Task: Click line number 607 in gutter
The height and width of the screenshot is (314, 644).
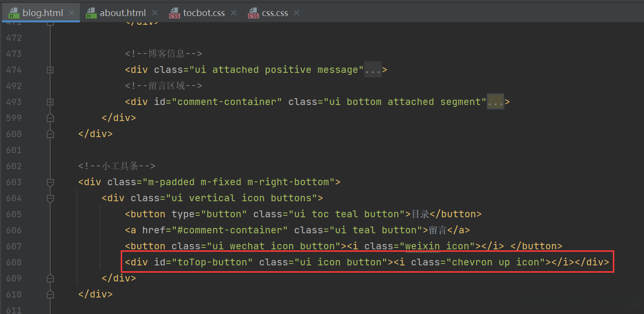Action: 14,246
